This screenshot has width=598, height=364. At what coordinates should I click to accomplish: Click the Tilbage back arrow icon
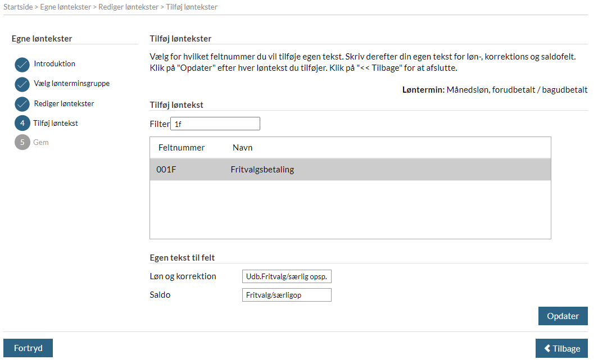tap(547, 348)
